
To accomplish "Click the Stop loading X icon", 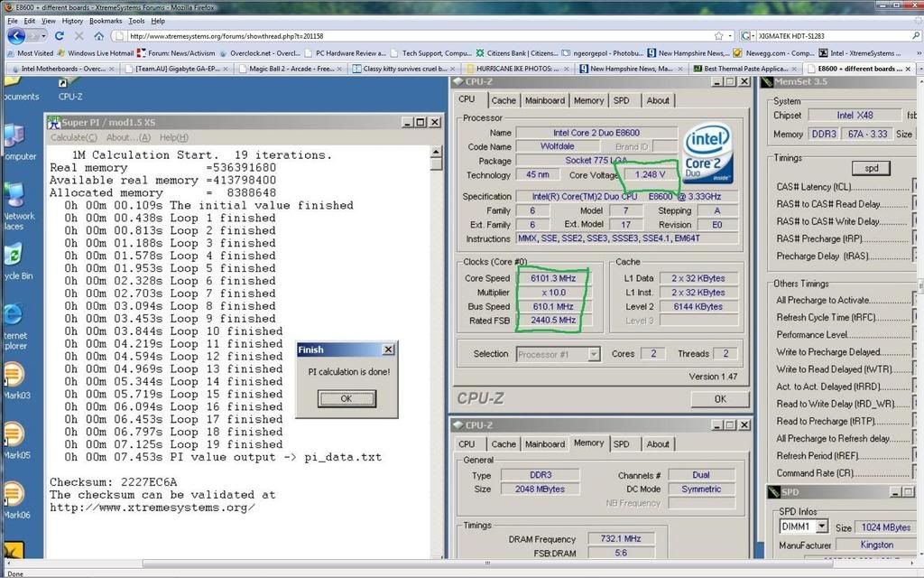I will coord(79,36).
